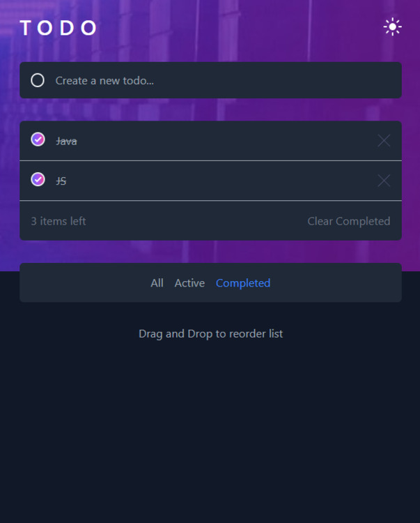Switch to light theme with sun icon
The image size is (420, 523).
point(392,26)
